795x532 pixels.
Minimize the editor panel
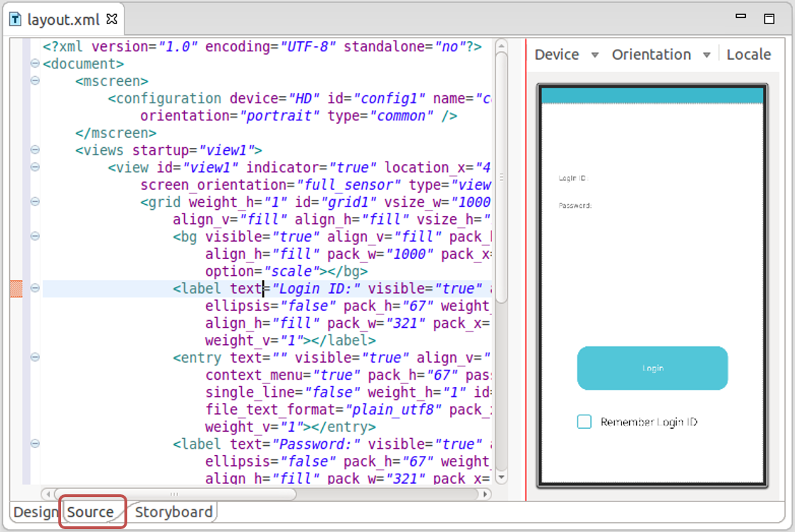tap(741, 16)
